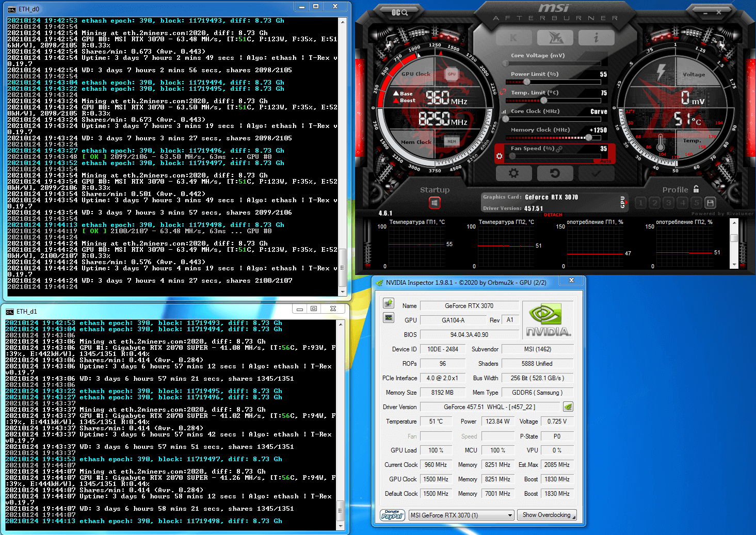This screenshot has height=535, width=756.
Task: Click the DETACH label under the driver version
Action: coord(553,215)
